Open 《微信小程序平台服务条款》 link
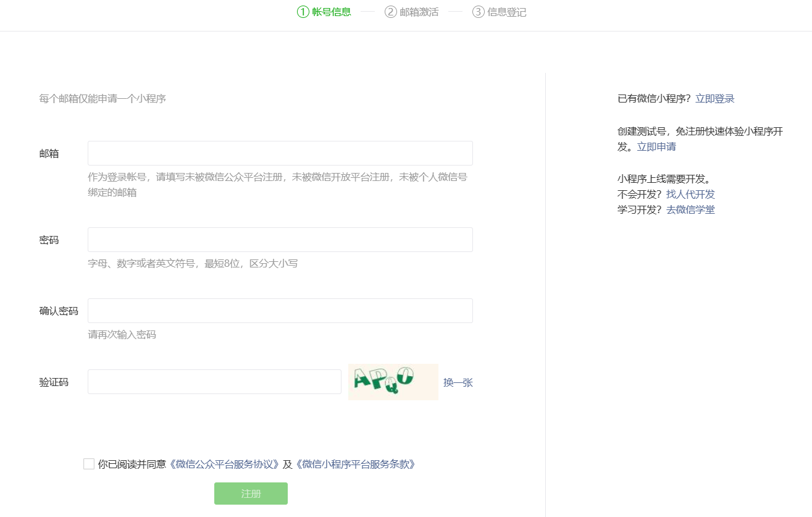Viewport: 812px width, 517px height. (356, 464)
